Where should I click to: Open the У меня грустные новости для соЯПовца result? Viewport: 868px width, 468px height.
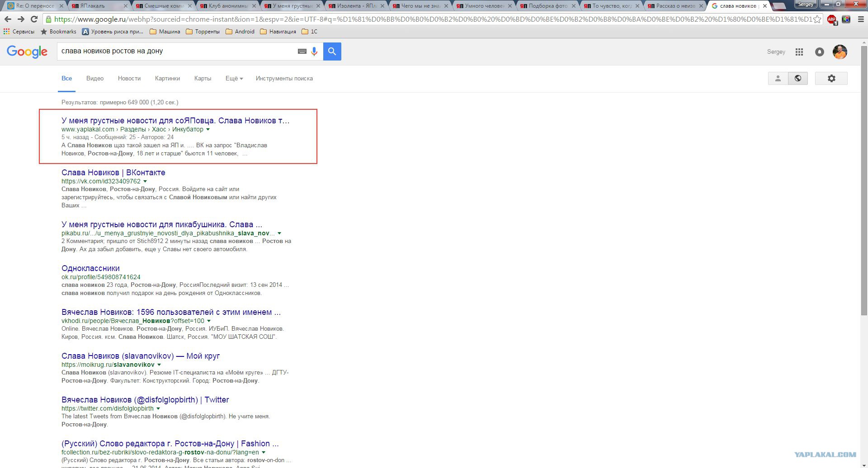(x=175, y=121)
